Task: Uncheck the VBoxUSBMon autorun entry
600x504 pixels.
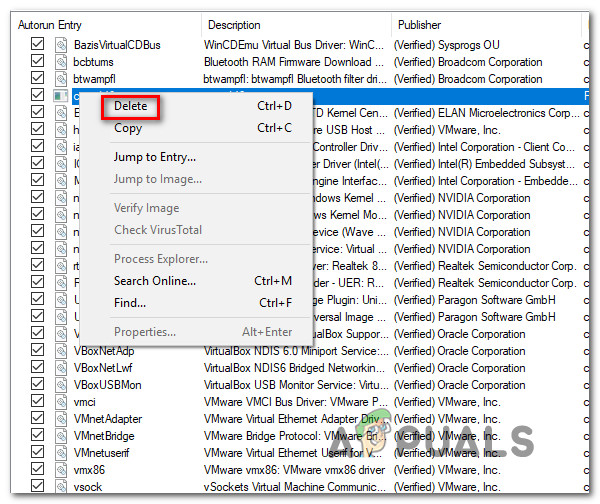Action: (x=38, y=383)
